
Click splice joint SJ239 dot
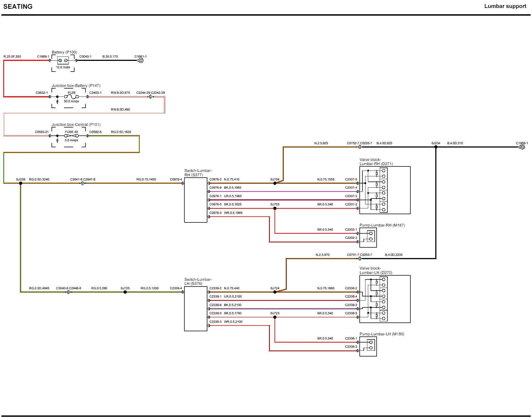pyautogui.click(x=21, y=183)
